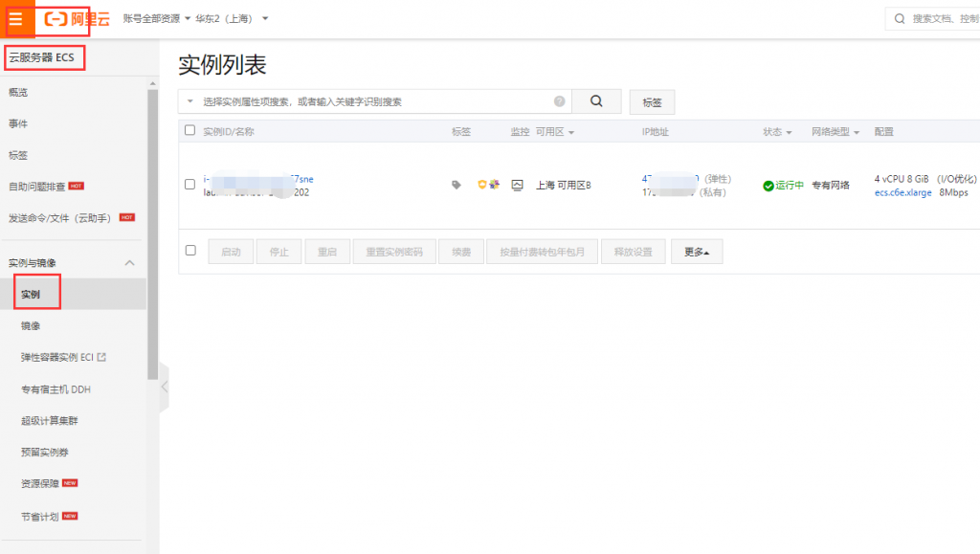This screenshot has width=980, height=554.
Task: Collapse the 实例与镜像 sidebar section
Action: coord(130,263)
